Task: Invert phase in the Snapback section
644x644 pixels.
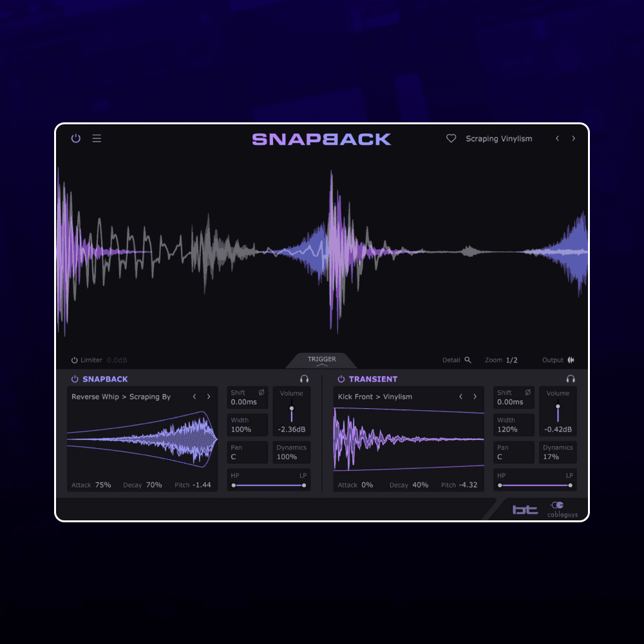Action: point(261,392)
